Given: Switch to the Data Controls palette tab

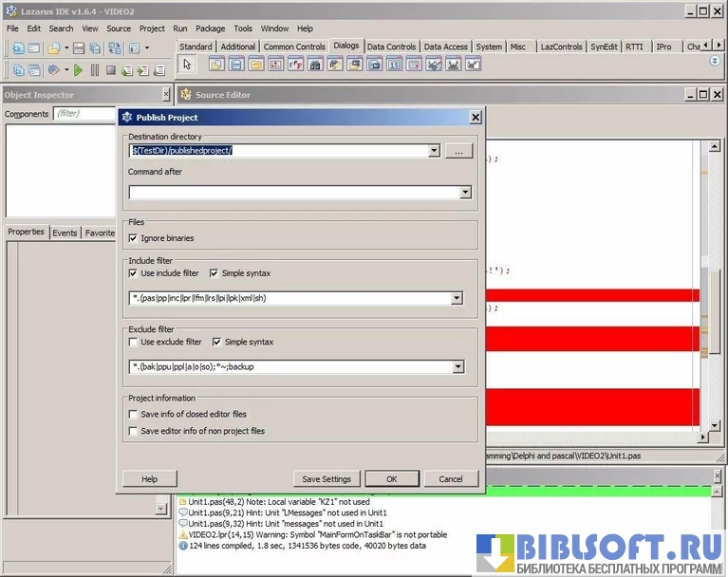Looking at the screenshot, I should (x=391, y=47).
